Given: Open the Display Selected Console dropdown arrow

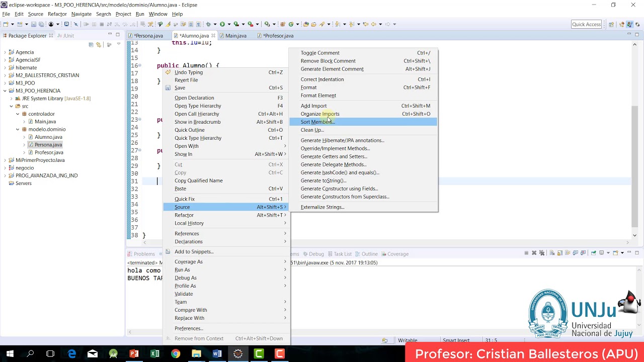Looking at the screenshot, I should click(x=608, y=253).
